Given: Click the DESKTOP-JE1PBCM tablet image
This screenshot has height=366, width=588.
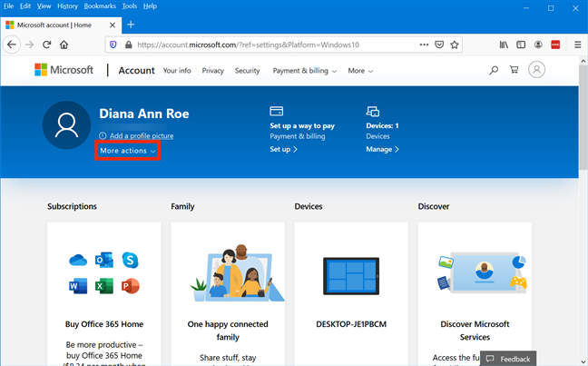Looking at the screenshot, I should click(x=351, y=276).
